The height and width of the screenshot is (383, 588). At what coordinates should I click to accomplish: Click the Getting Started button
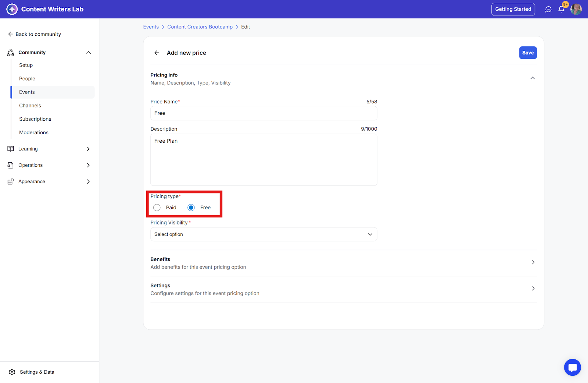(x=513, y=9)
